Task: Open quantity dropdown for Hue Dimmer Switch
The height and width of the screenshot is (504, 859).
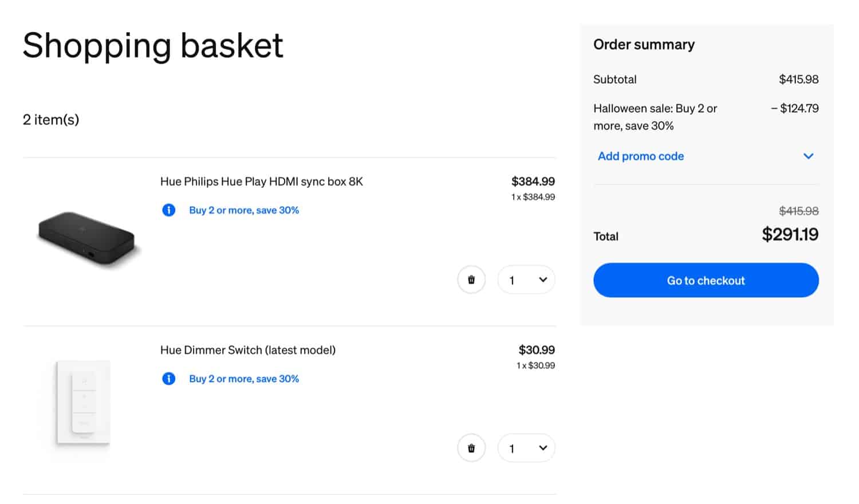Action: point(526,448)
